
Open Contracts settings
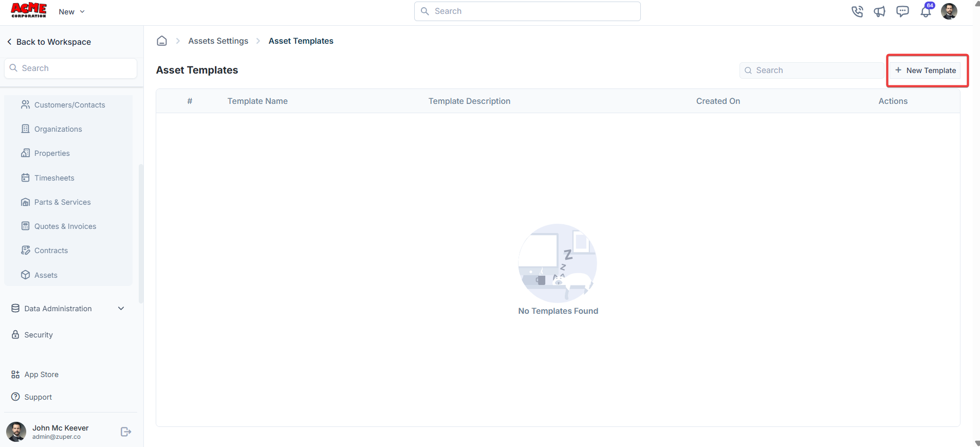[68, 251]
